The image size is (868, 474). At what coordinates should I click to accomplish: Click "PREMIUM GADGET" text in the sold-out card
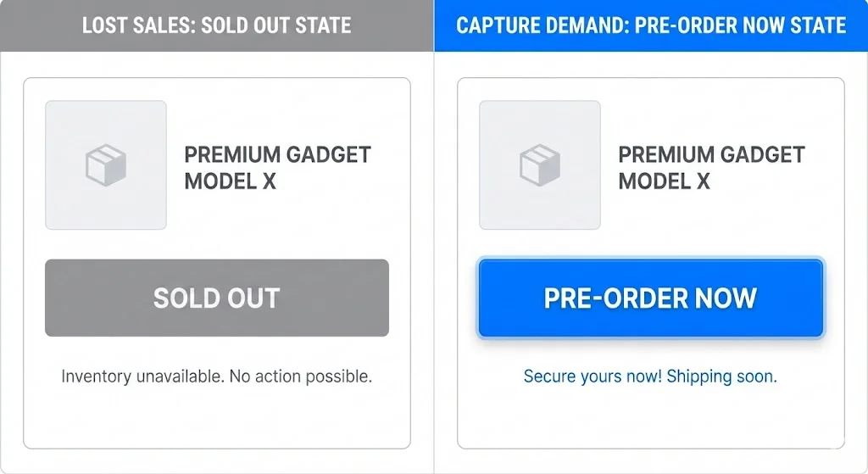click(278, 155)
